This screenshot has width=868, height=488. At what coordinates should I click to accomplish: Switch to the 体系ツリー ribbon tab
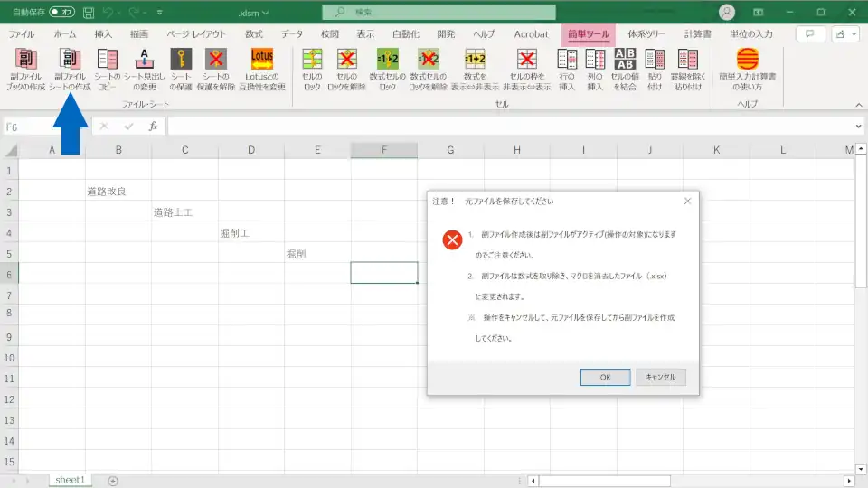coord(646,34)
